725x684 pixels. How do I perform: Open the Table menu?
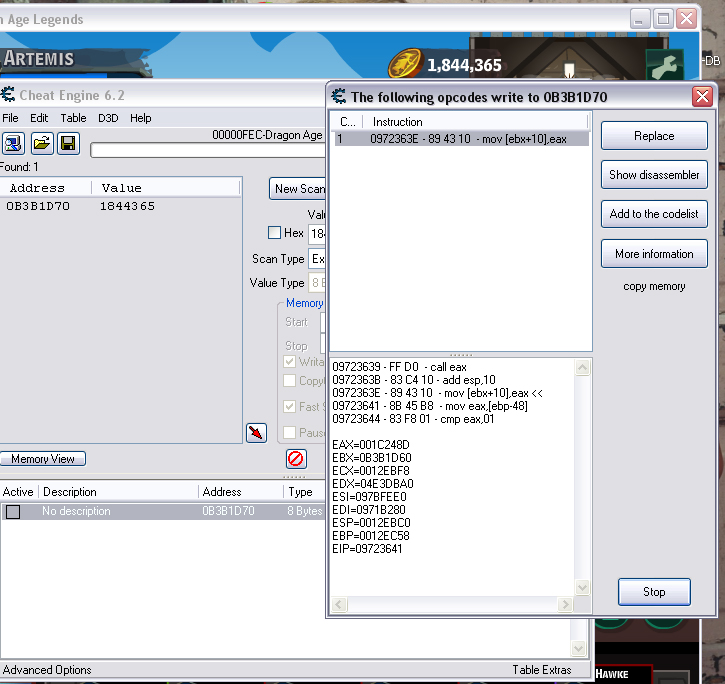pos(73,118)
